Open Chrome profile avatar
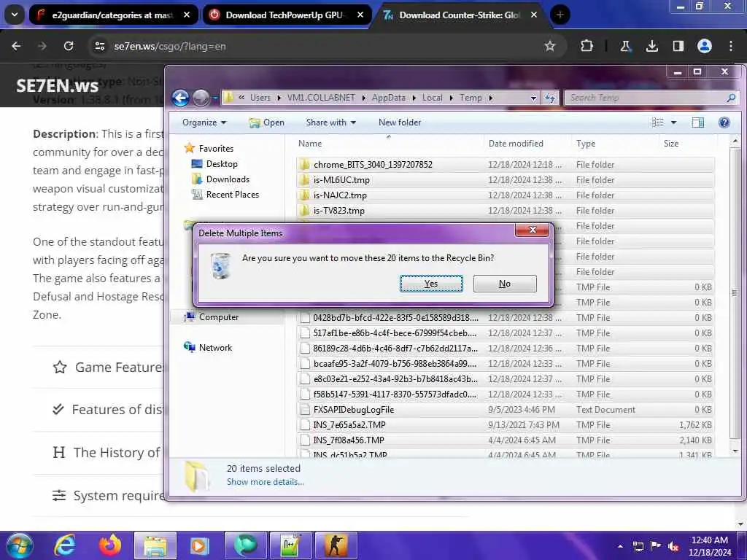This screenshot has width=747, height=560. (705, 46)
